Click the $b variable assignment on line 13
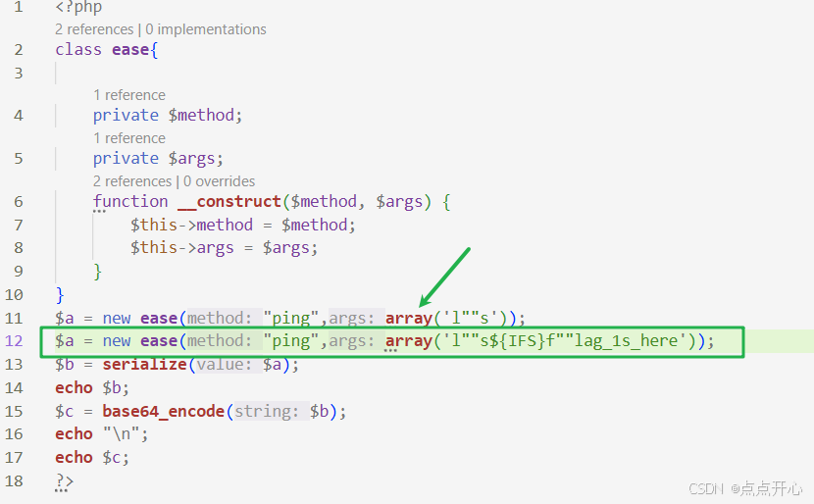Screen dimensions: 814x504 click(65, 365)
